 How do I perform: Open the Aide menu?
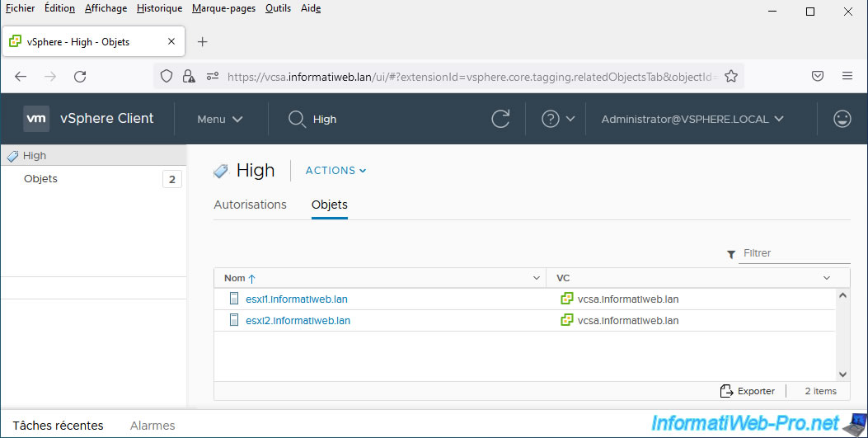click(311, 8)
